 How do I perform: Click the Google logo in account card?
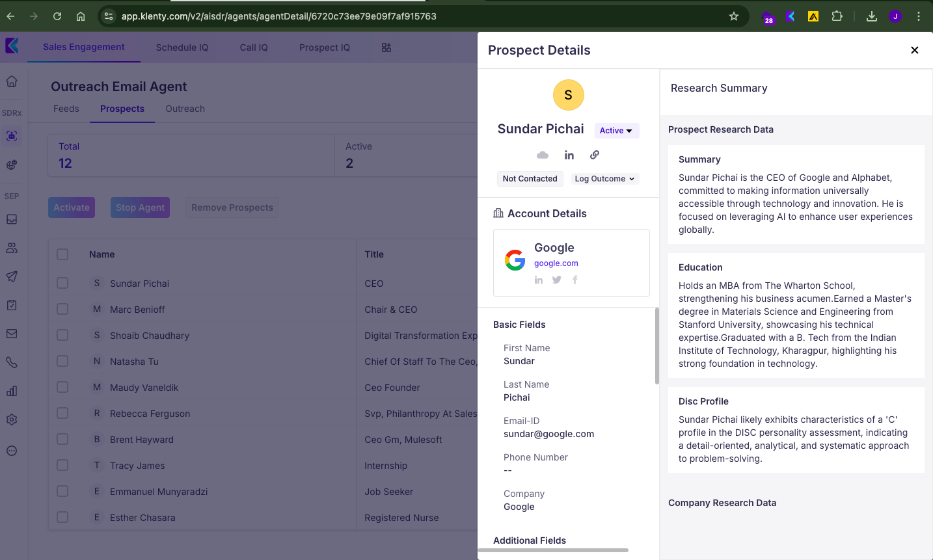[x=515, y=260]
